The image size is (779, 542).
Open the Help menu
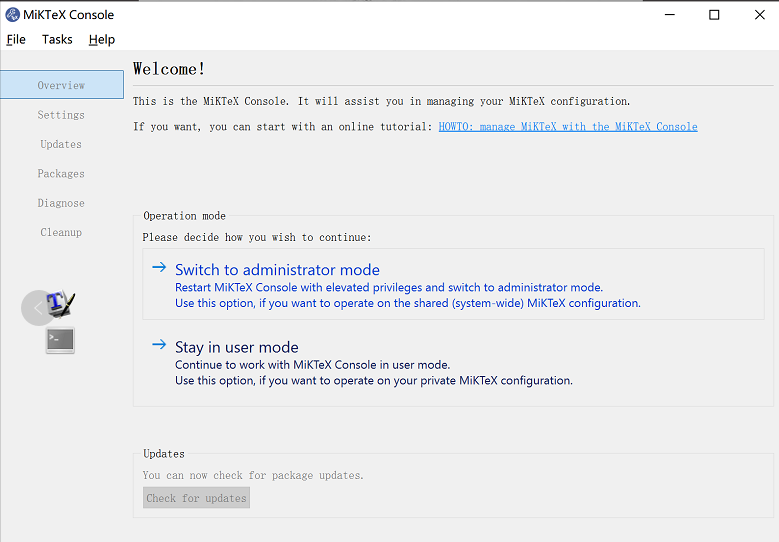point(102,39)
